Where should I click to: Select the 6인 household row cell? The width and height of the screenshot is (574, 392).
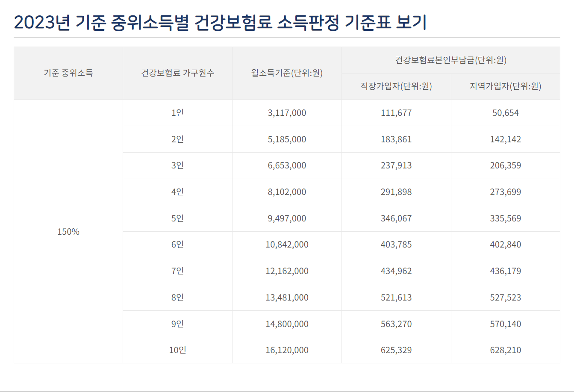(x=178, y=245)
